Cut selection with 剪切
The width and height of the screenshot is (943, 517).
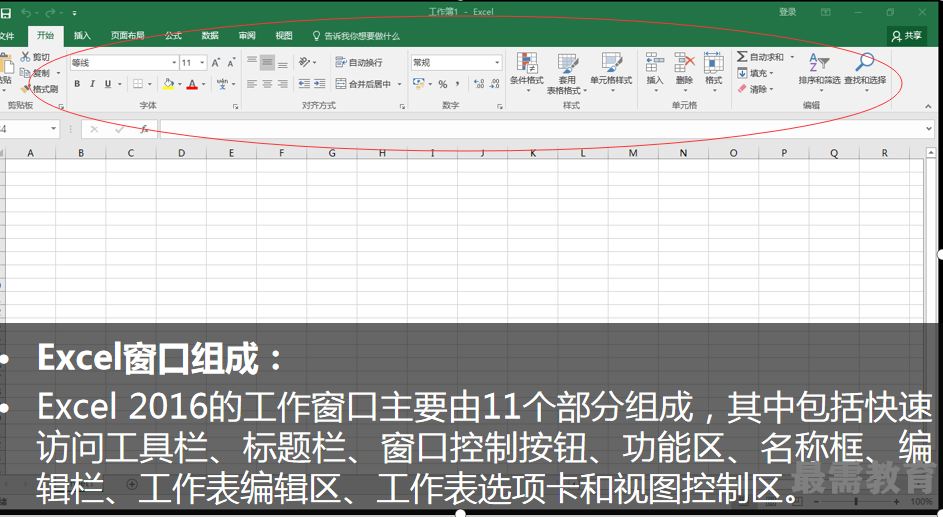click(35, 57)
